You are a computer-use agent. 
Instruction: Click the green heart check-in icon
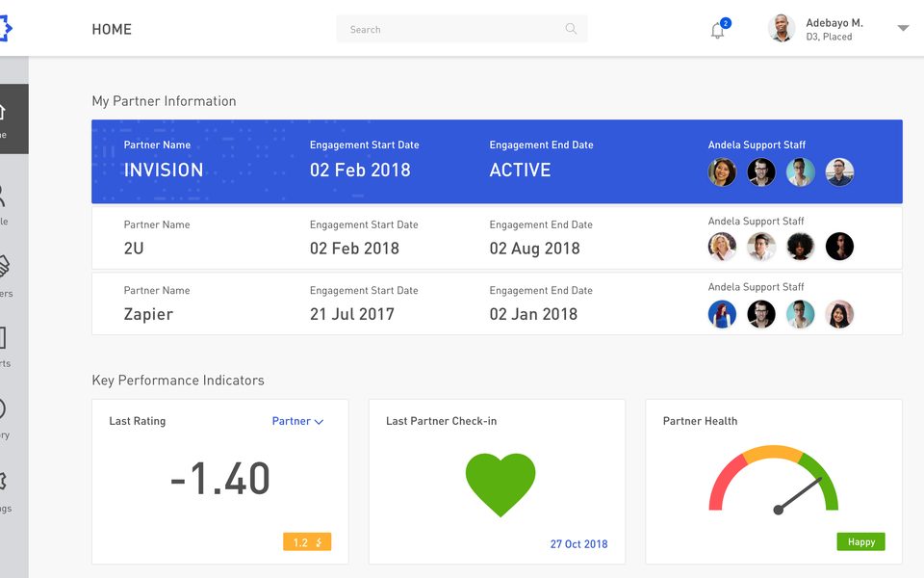click(500, 485)
